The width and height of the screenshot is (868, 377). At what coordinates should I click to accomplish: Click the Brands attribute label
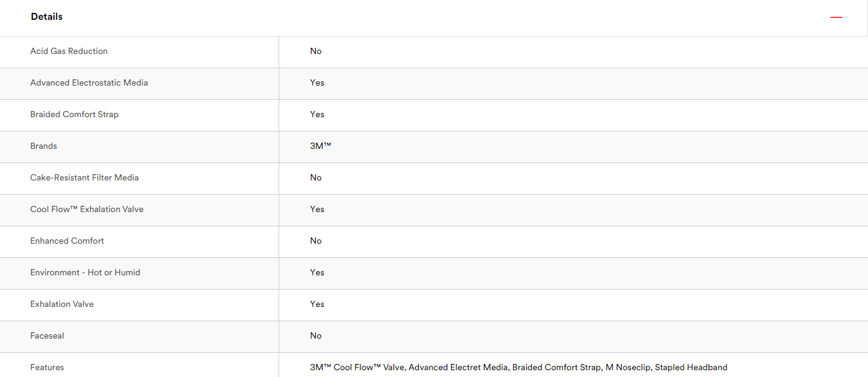point(43,146)
